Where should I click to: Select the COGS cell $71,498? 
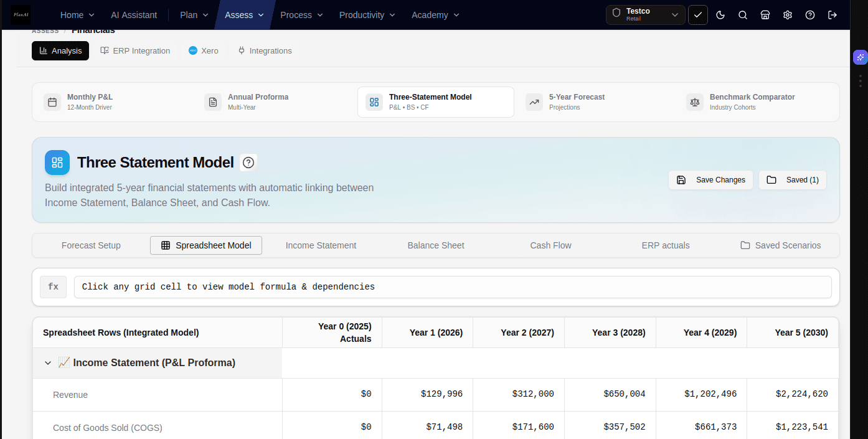(427, 425)
